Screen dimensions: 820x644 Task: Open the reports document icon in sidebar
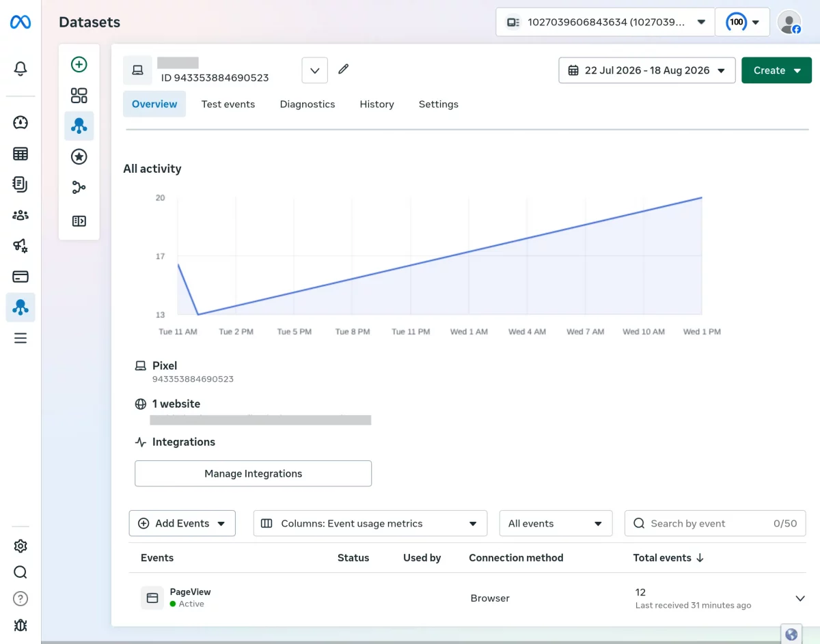(x=20, y=184)
